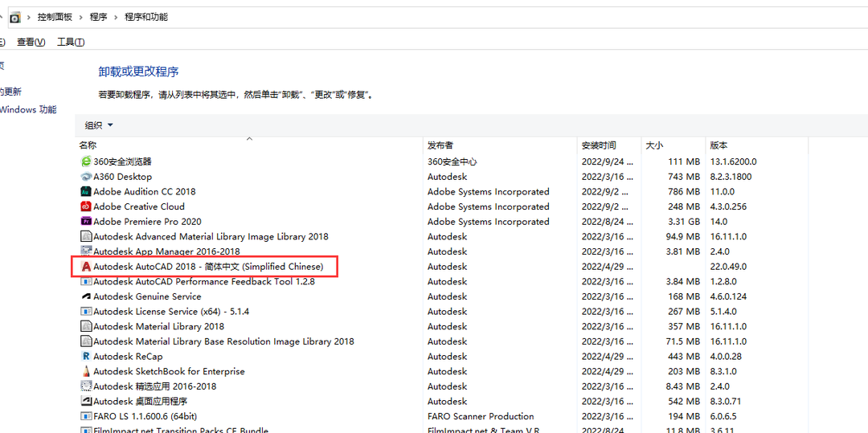The image size is (868, 433).
Task: Go to 控制面板 in the address breadcrumb
Action: [55, 17]
